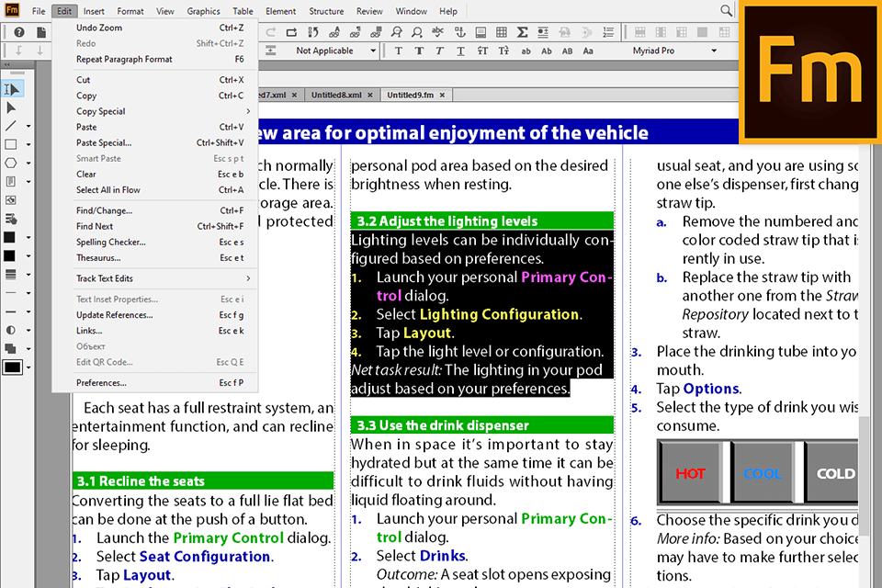Viewport: 882px width, 588px height.
Task: Click the uppercase 'AB' case icon
Action: point(567,51)
